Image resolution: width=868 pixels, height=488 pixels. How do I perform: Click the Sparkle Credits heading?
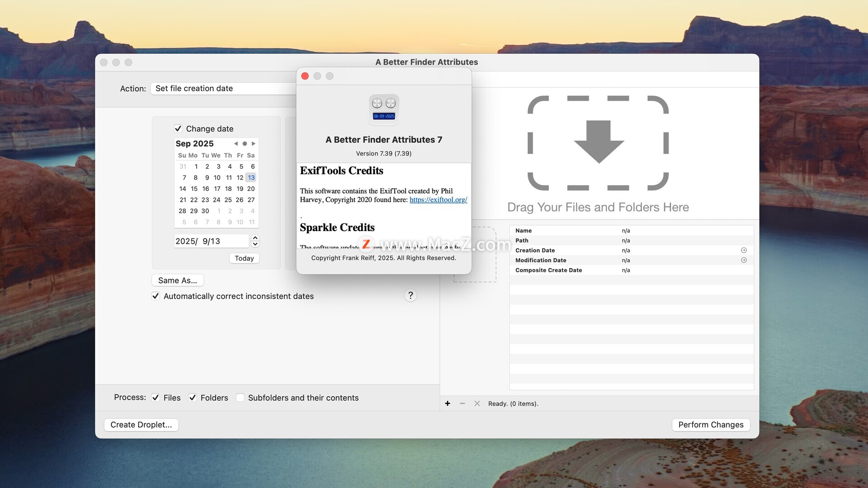(337, 227)
